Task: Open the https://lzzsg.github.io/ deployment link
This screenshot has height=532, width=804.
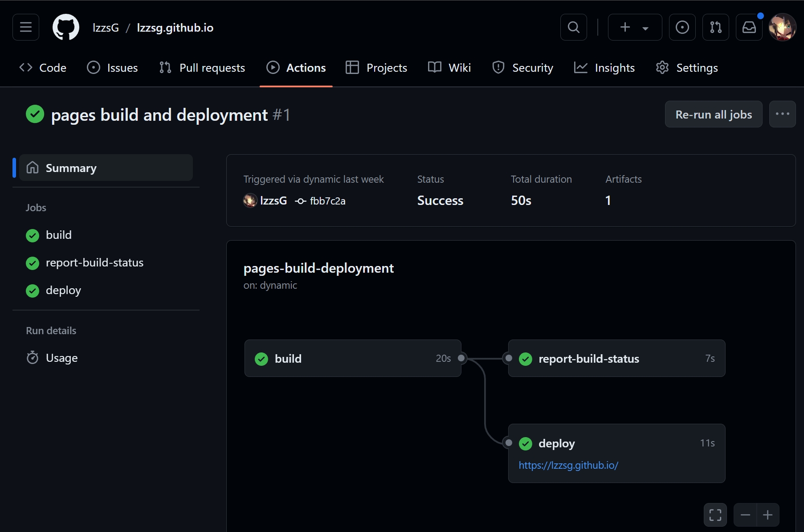Action: tap(568, 465)
